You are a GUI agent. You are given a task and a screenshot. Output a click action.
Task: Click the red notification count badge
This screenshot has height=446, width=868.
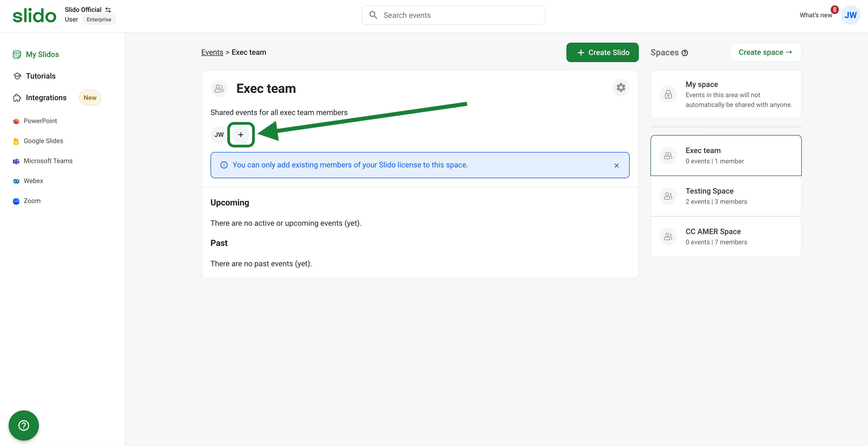tap(835, 10)
